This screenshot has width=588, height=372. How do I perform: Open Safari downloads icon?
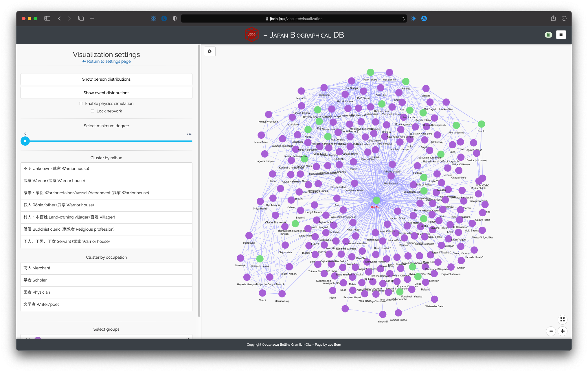pos(564,18)
